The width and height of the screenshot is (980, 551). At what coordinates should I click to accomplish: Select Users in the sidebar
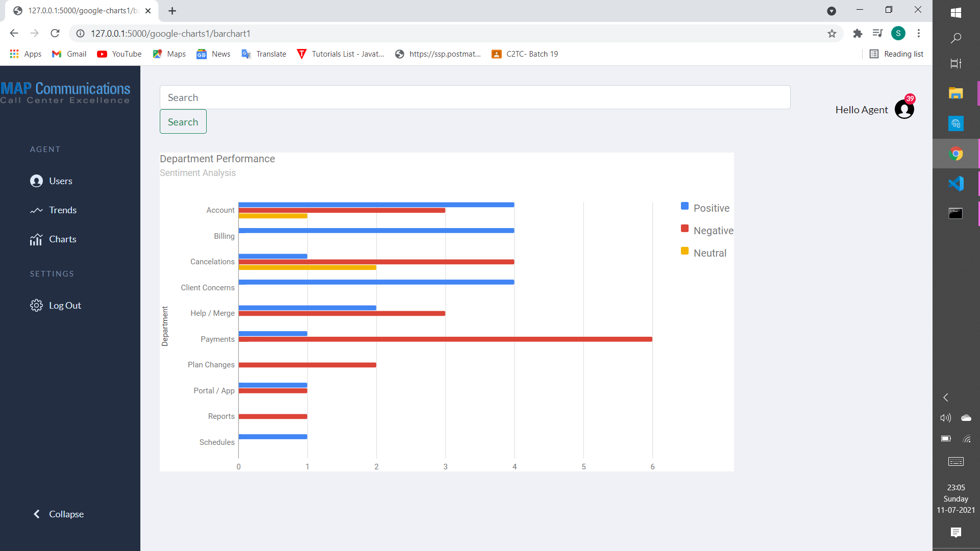coord(61,181)
